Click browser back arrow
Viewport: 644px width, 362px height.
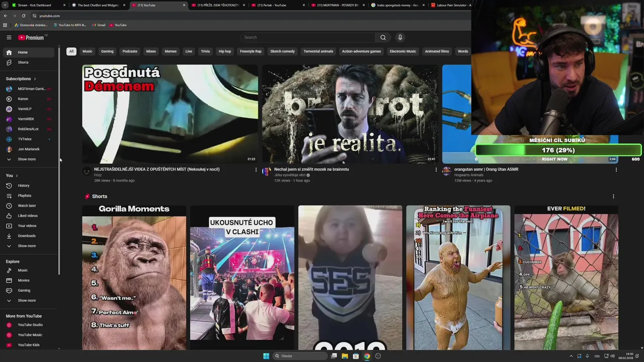[x=5, y=16]
